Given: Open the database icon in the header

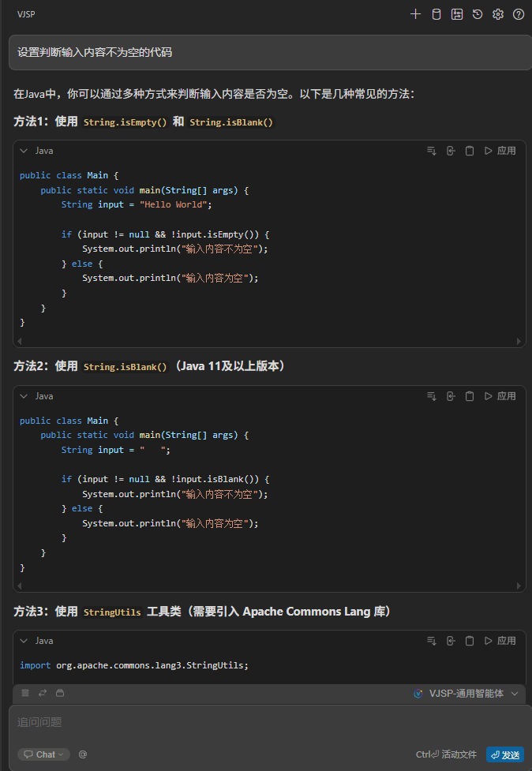Looking at the screenshot, I should coord(436,14).
